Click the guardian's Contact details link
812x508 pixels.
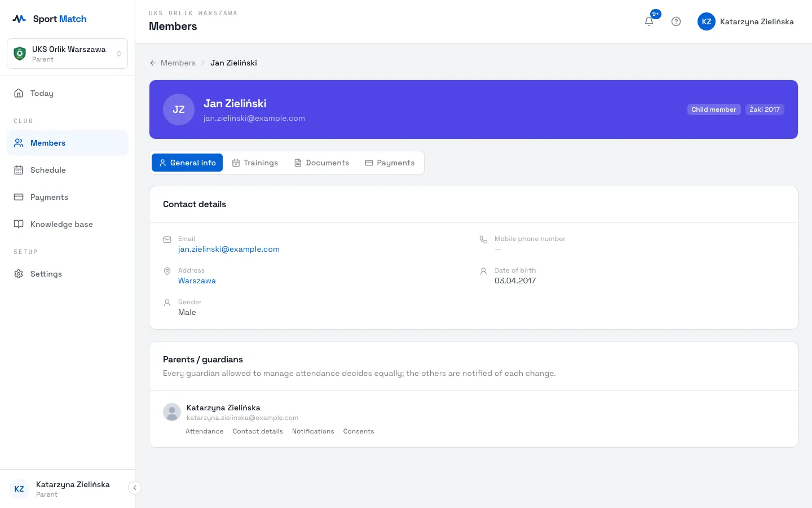point(258,431)
